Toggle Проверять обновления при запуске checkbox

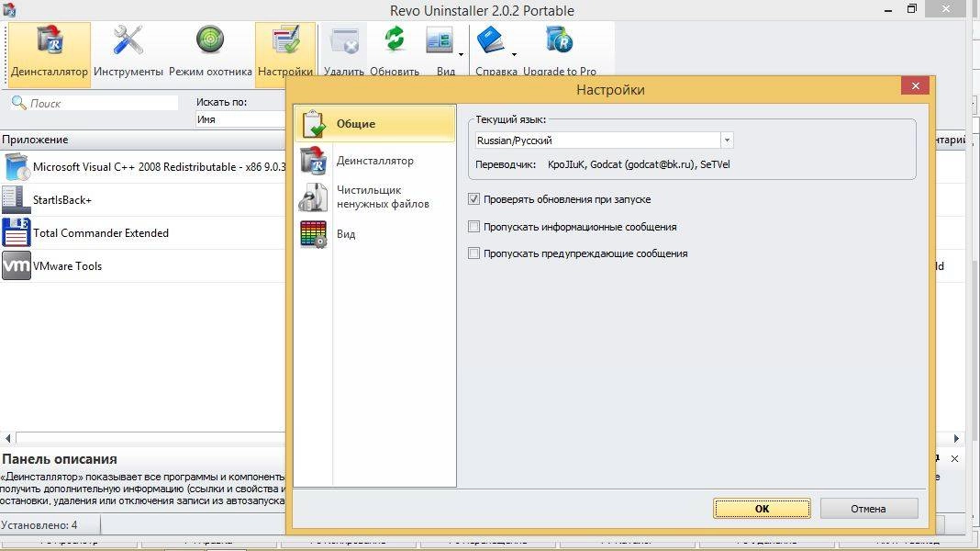[x=473, y=199]
